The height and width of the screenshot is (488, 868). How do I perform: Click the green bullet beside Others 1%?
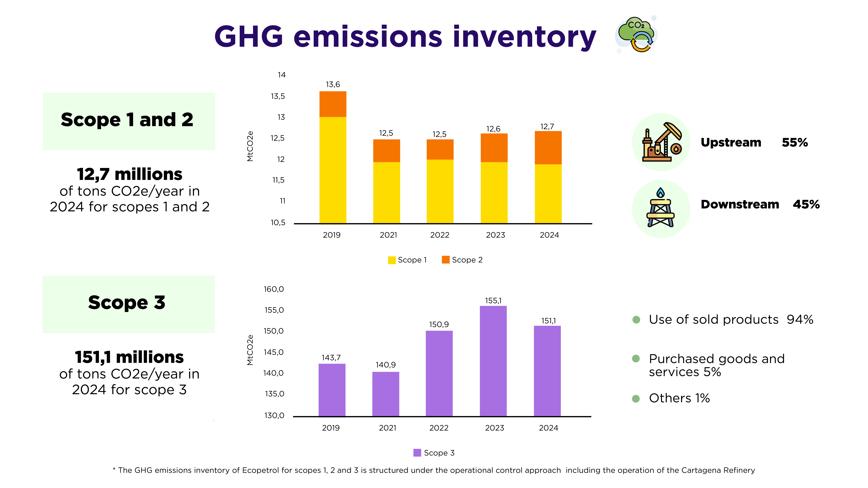pyautogui.click(x=636, y=399)
